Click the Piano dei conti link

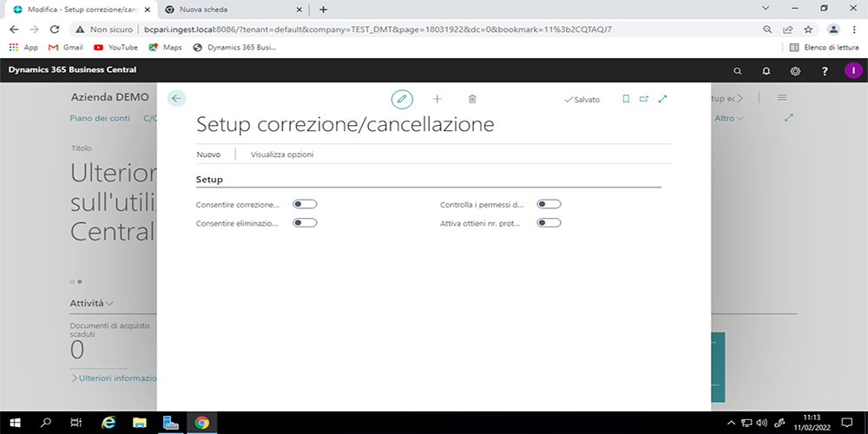(x=101, y=118)
